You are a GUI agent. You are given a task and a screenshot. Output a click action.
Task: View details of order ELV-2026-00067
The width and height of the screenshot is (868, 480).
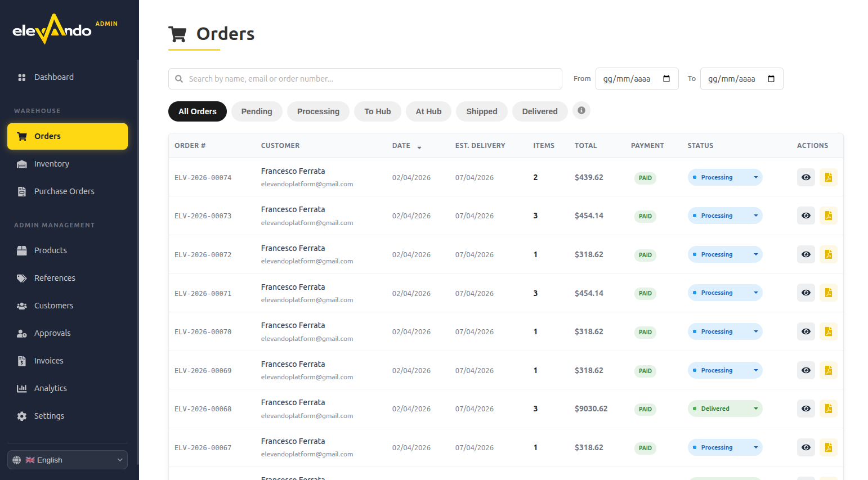[806, 447]
